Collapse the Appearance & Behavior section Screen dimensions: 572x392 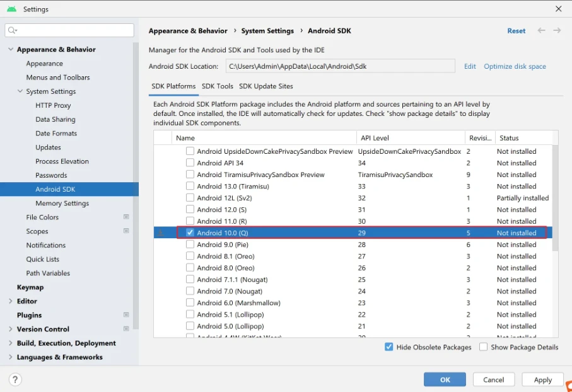pyautogui.click(x=11, y=50)
